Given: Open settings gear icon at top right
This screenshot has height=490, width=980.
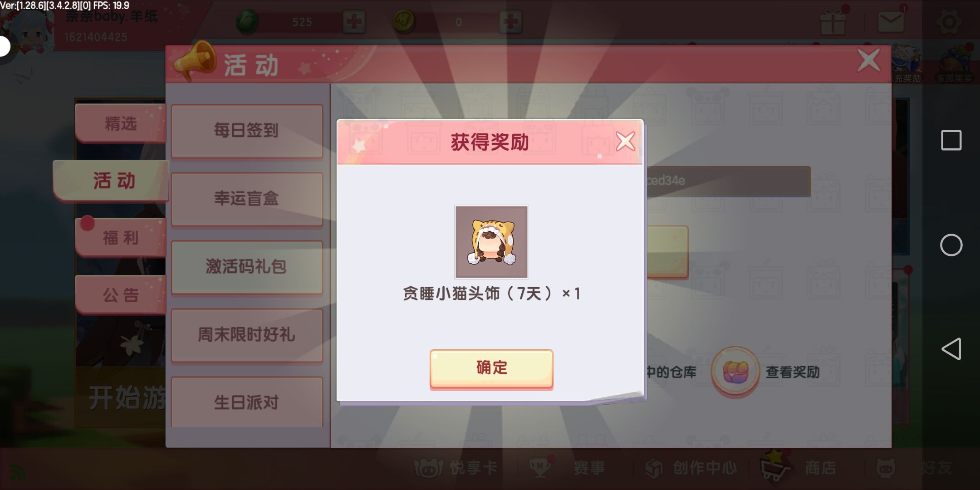Looking at the screenshot, I should point(949,21).
